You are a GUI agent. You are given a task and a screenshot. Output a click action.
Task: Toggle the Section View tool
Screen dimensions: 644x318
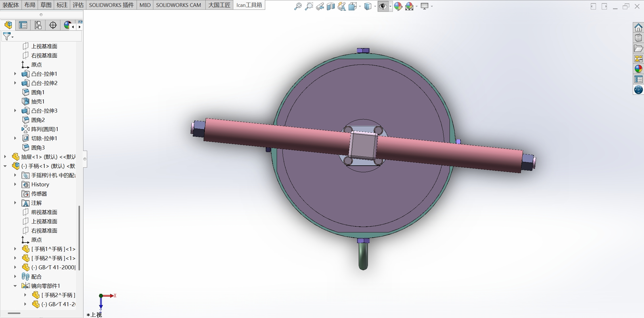click(330, 6)
